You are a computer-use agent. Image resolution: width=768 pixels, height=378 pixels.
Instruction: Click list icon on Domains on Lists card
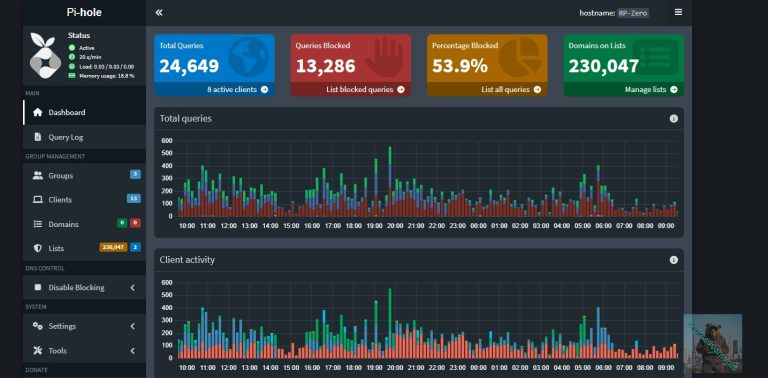point(655,57)
